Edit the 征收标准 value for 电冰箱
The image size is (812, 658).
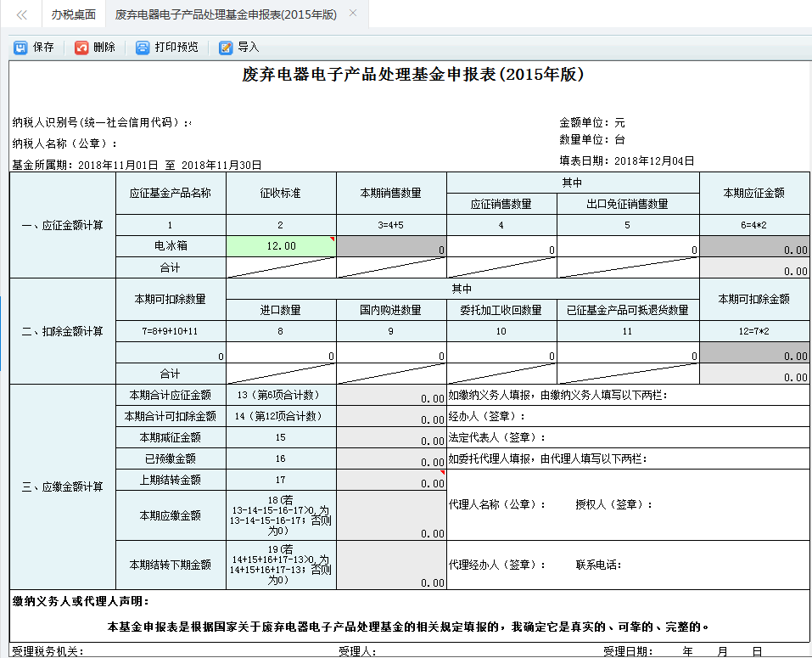[281, 245]
